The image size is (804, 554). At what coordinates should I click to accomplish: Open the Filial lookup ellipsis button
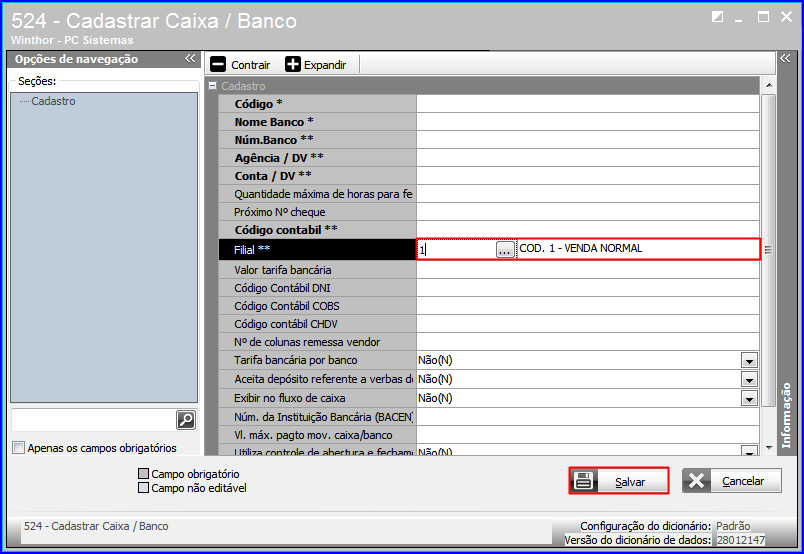tap(505, 250)
